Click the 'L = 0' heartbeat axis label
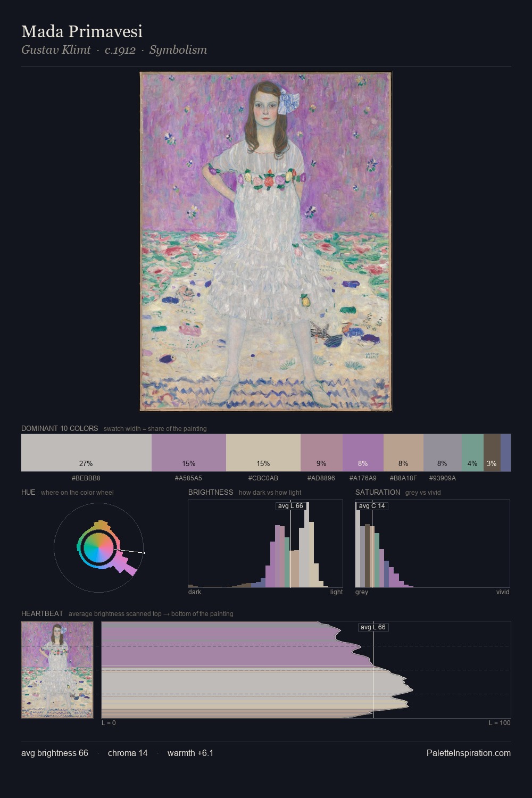 (x=109, y=722)
